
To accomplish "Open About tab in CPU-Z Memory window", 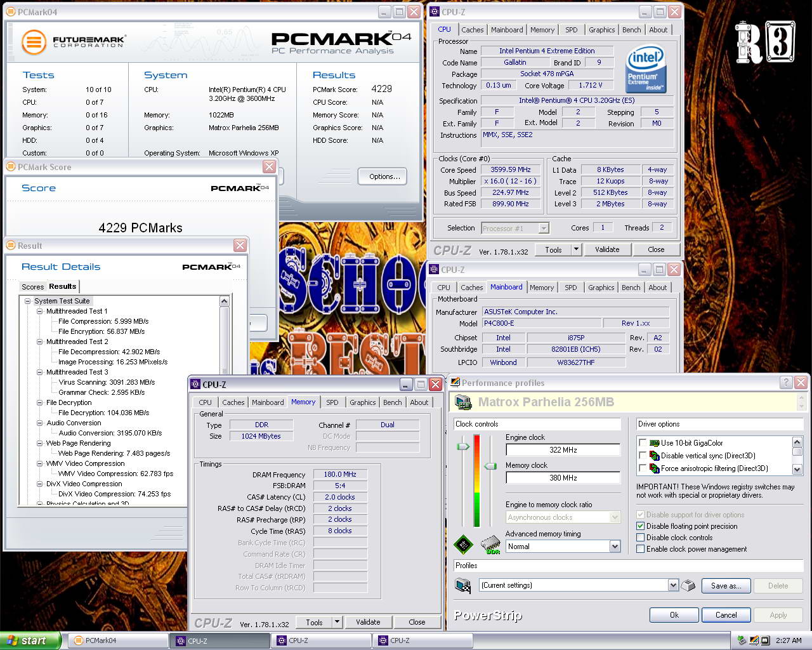I will tap(419, 402).
